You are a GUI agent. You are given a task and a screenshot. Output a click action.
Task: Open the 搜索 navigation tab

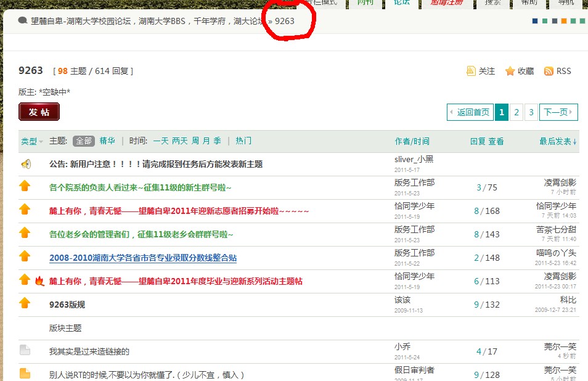492,2
